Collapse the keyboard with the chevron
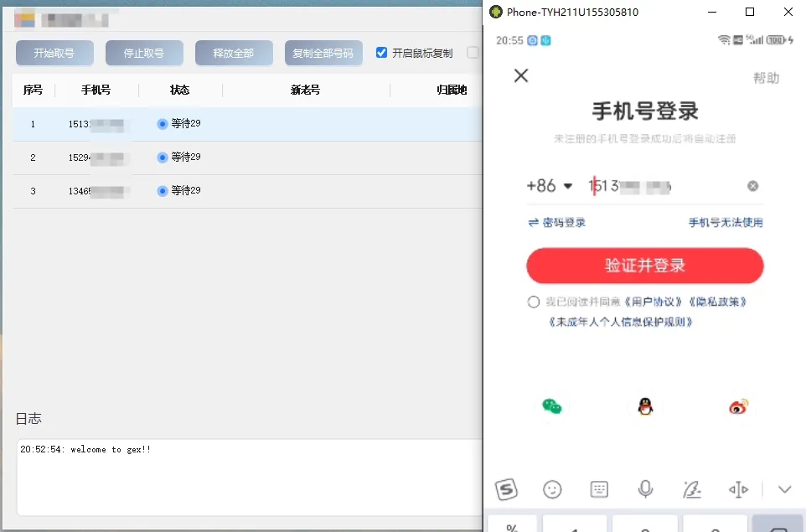Image resolution: width=806 pixels, height=532 pixels. pos(784,489)
